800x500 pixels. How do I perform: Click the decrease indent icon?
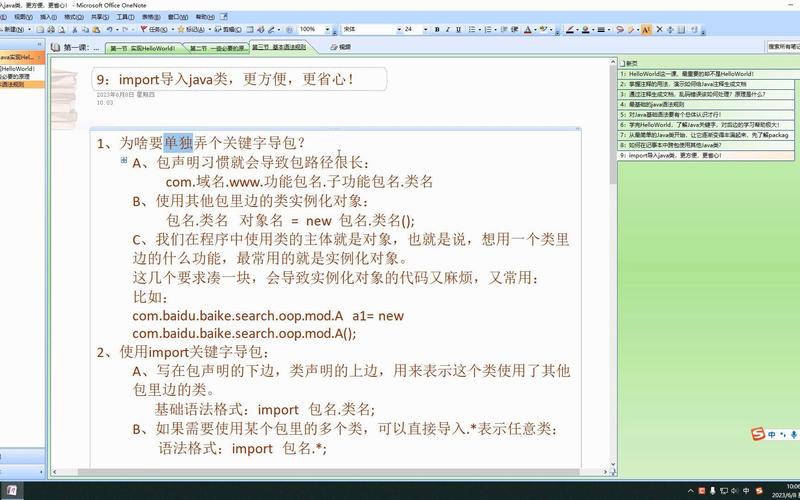coord(503,29)
